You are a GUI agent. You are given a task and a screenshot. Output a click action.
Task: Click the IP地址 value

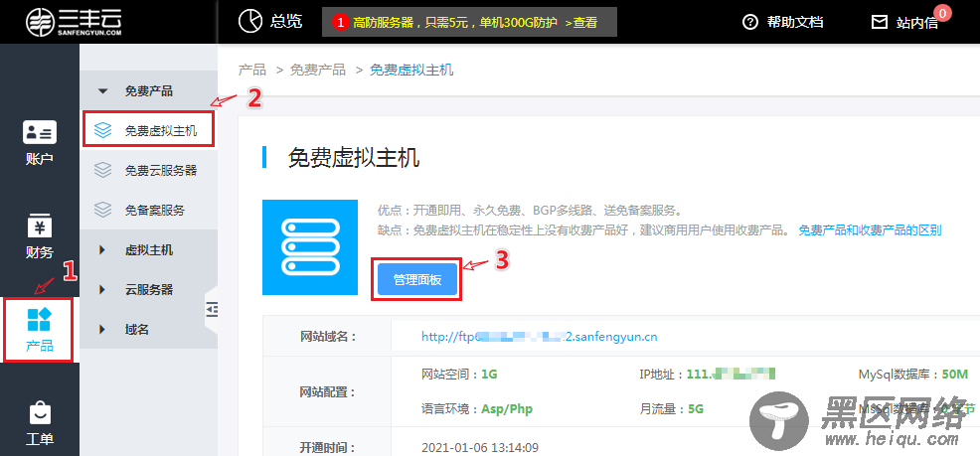[x=732, y=375]
